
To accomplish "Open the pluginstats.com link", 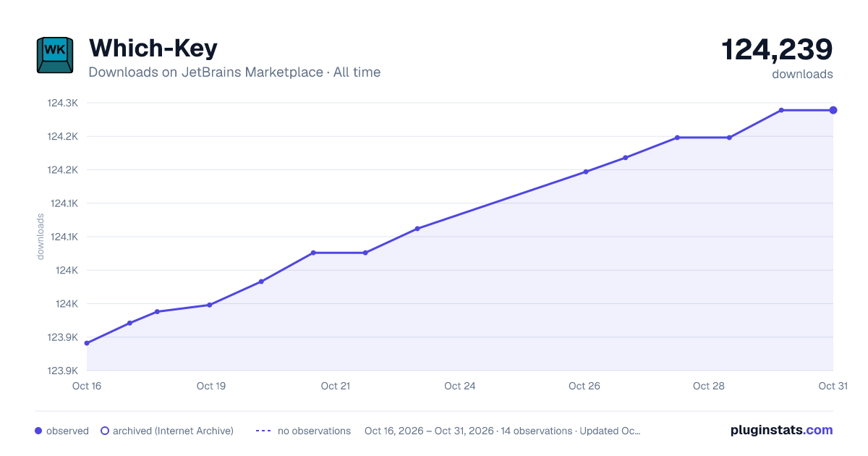I will click(781, 430).
